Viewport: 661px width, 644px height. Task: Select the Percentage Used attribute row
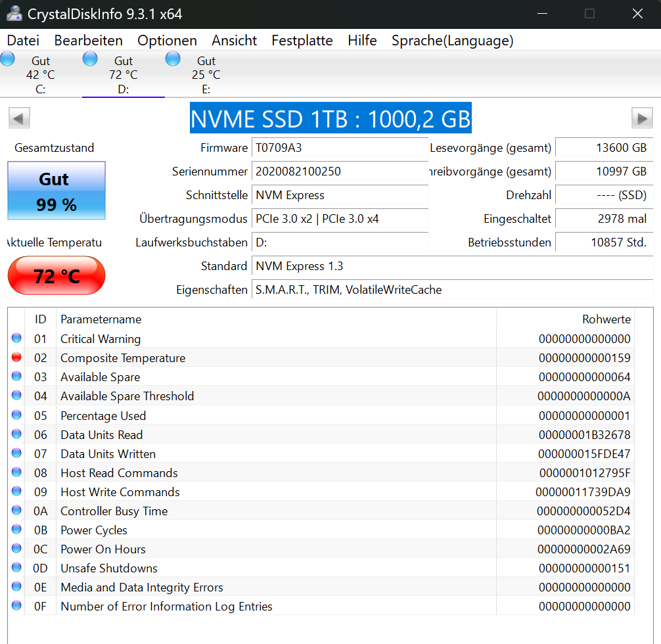[x=321, y=415]
